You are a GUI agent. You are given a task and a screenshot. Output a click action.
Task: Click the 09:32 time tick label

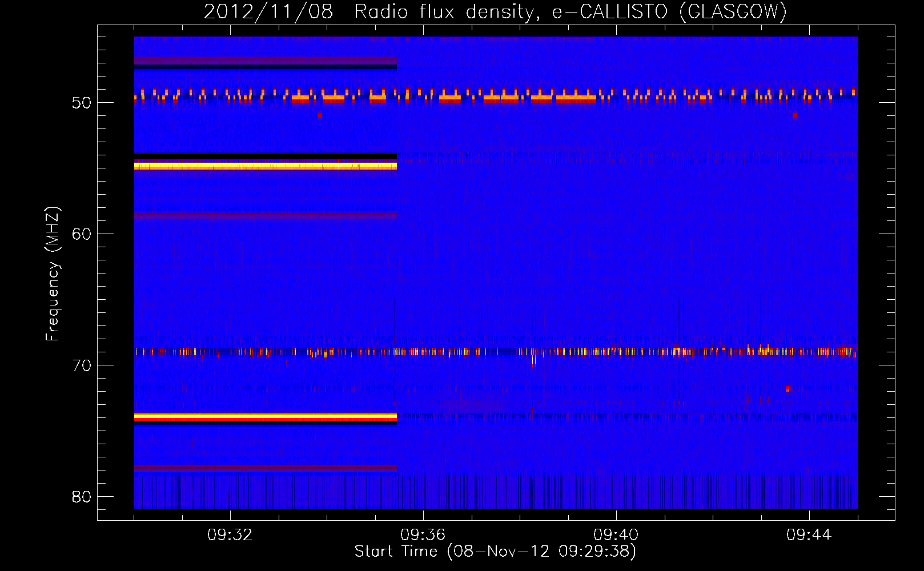click(x=230, y=535)
